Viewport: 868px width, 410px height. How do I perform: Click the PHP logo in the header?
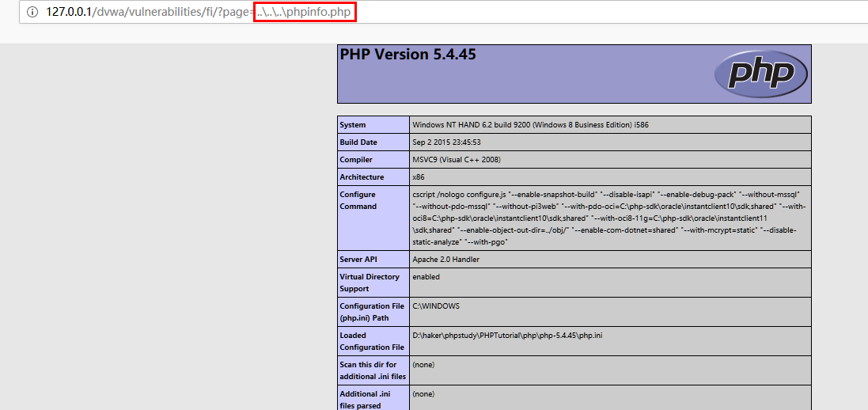click(760, 74)
